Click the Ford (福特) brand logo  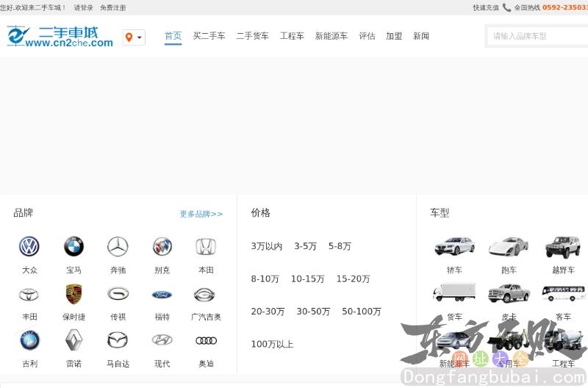(x=162, y=295)
